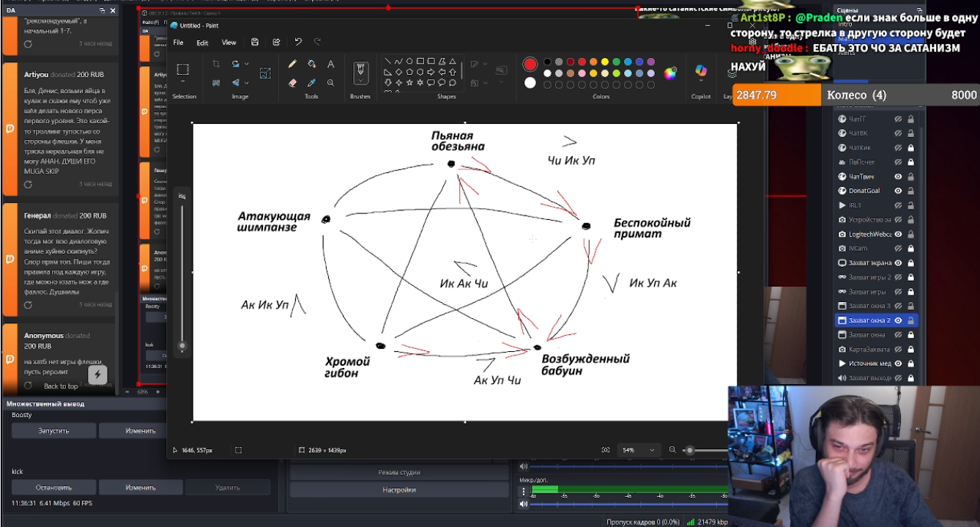Select the КартаЗахвата source row
980x527 pixels.
876,349
